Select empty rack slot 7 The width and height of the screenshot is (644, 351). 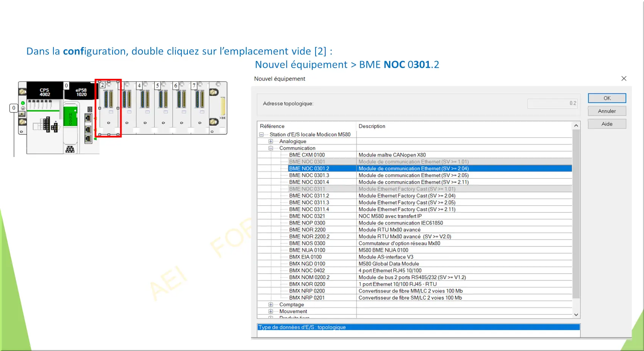[x=200, y=108]
